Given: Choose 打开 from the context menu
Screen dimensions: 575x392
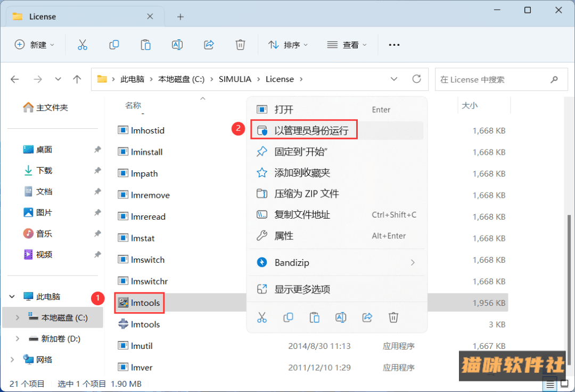Looking at the screenshot, I should (336, 109).
